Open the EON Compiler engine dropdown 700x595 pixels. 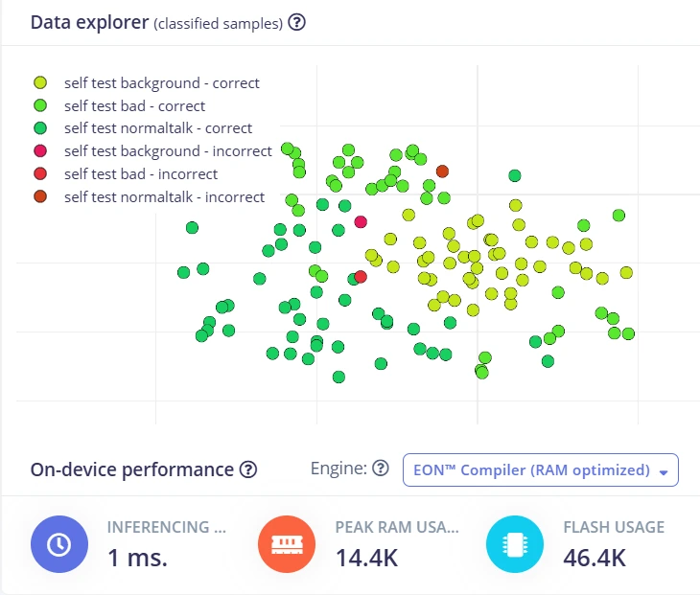(x=541, y=470)
